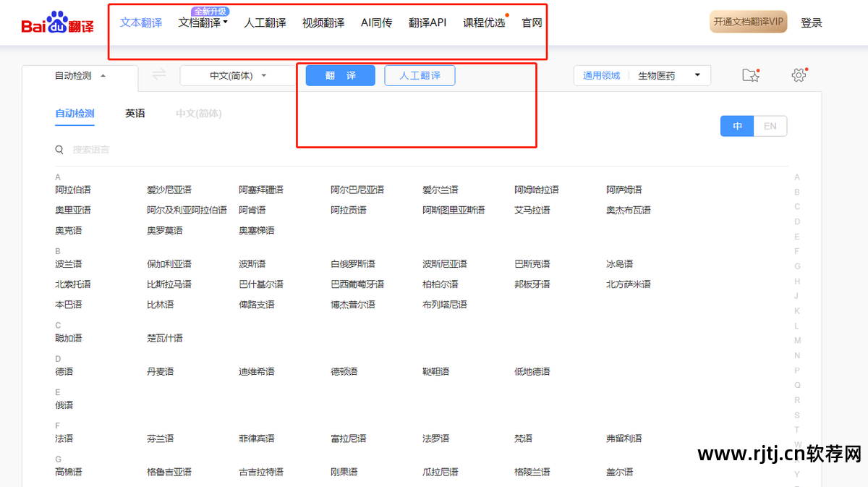Open the 文本翻译 nav item
The width and height of the screenshot is (868, 487).
[x=141, y=22]
